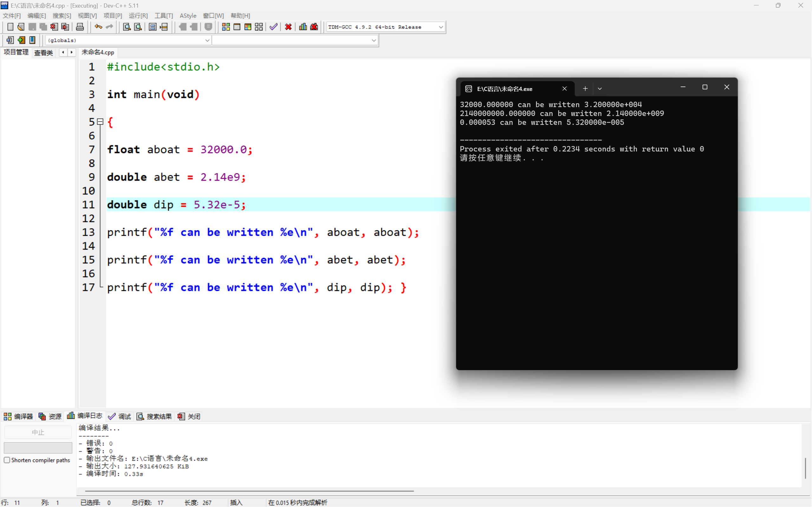Click the Open file toolbar icon
The image size is (812, 507).
tap(21, 27)
